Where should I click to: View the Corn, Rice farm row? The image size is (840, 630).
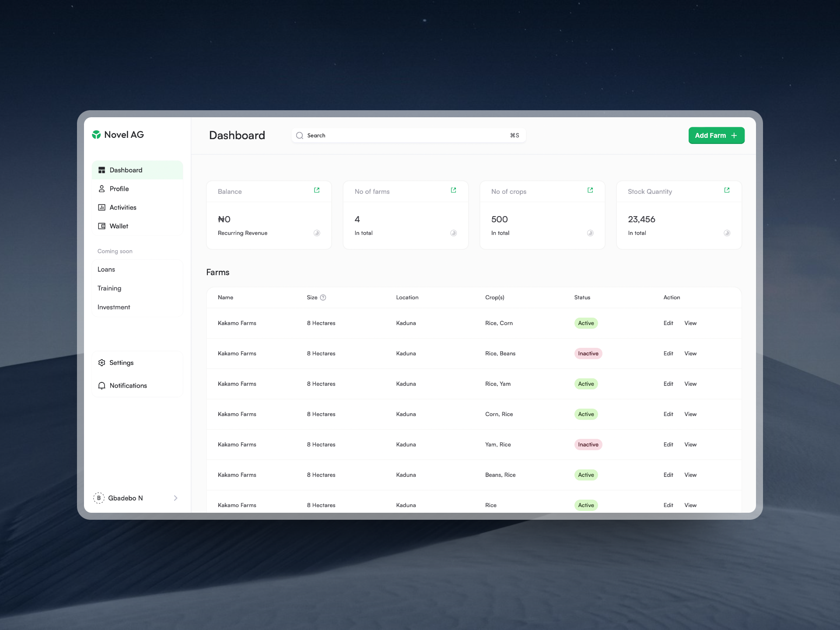[x=690, y=414]
